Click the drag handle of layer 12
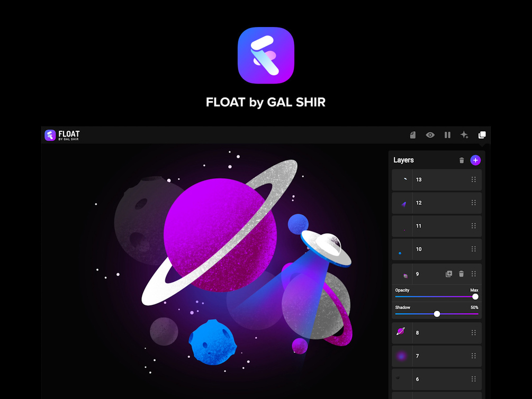 [x=474, y=203]
